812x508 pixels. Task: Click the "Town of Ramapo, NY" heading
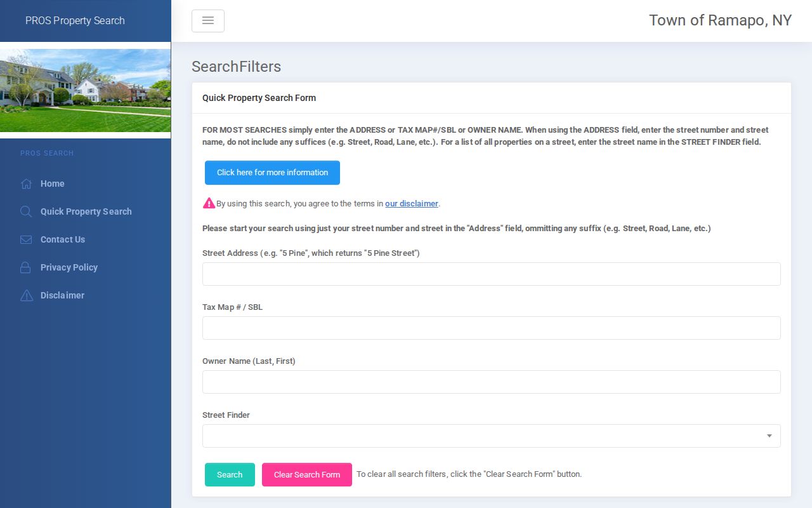(x=721, y=20)
